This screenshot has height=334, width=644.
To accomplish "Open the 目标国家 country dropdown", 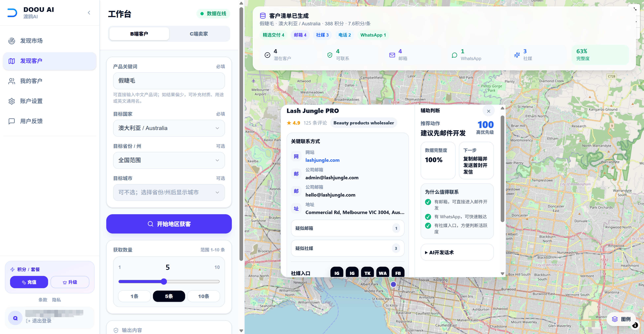I will pos(169,128).
